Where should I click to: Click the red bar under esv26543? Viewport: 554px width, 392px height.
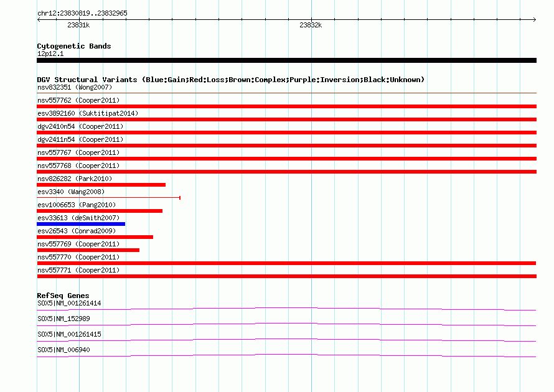tap(95, 237)
